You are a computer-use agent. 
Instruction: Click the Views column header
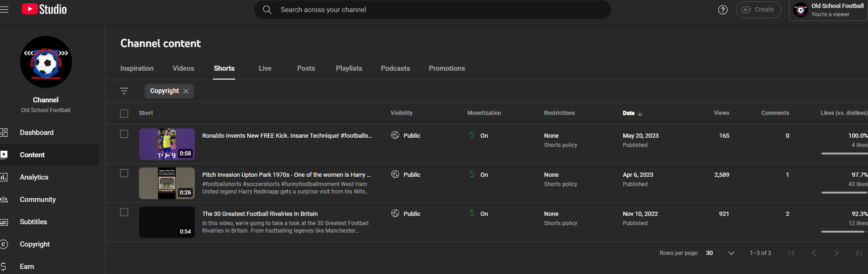pos(722,113)
